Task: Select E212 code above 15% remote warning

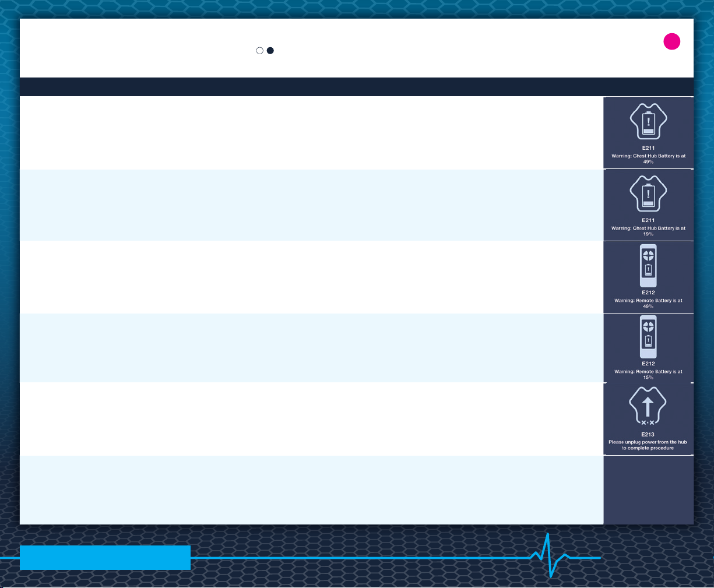Action: (x=648, y=364)
